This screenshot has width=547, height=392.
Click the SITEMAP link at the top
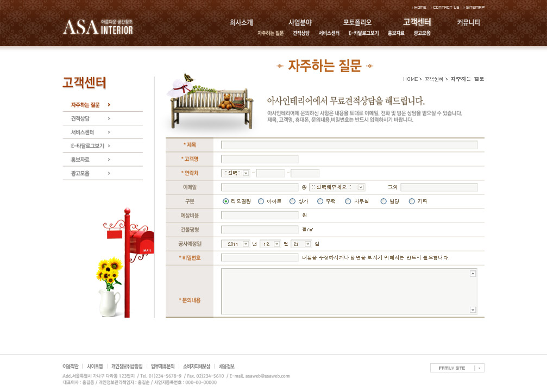pyautogui.click(x=475, y=7)
